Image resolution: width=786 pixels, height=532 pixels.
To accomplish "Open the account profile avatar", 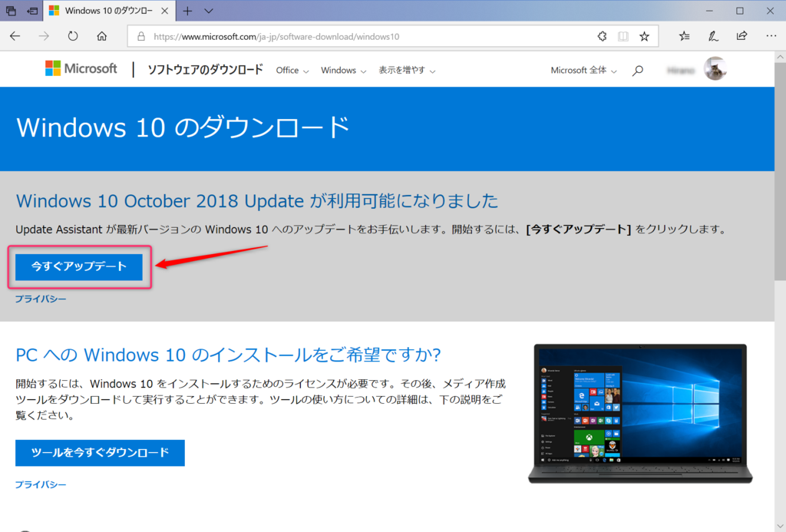I will (715, 68).
